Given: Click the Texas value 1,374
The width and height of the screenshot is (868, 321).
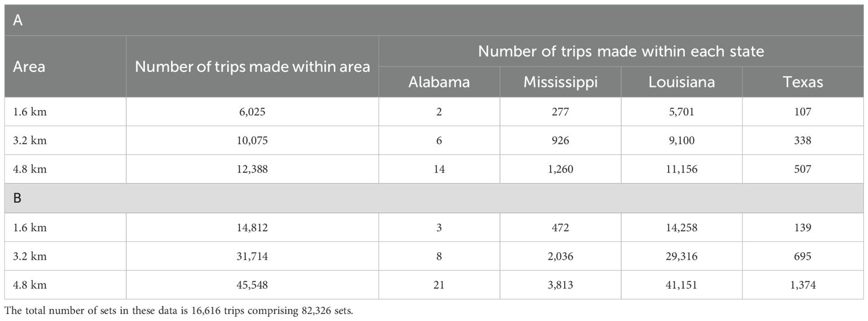Looking at the screenshot, I should pos(803,285).
